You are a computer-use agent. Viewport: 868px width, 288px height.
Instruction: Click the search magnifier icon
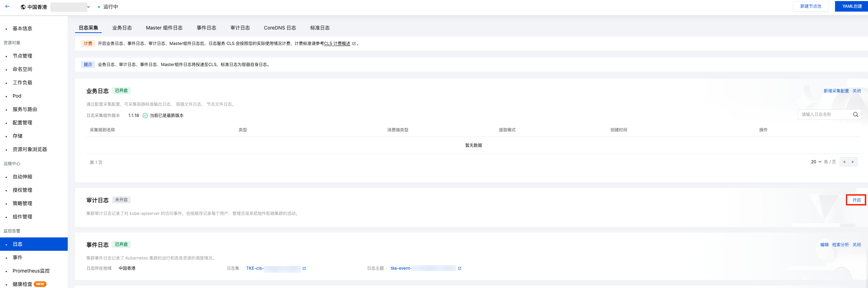(855, 114)
